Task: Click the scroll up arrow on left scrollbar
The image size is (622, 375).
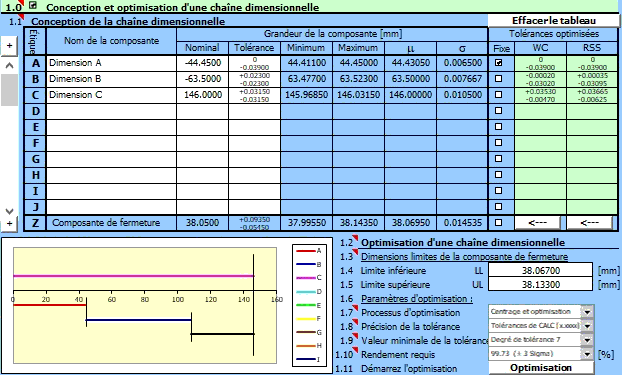Action: [10, 65]
